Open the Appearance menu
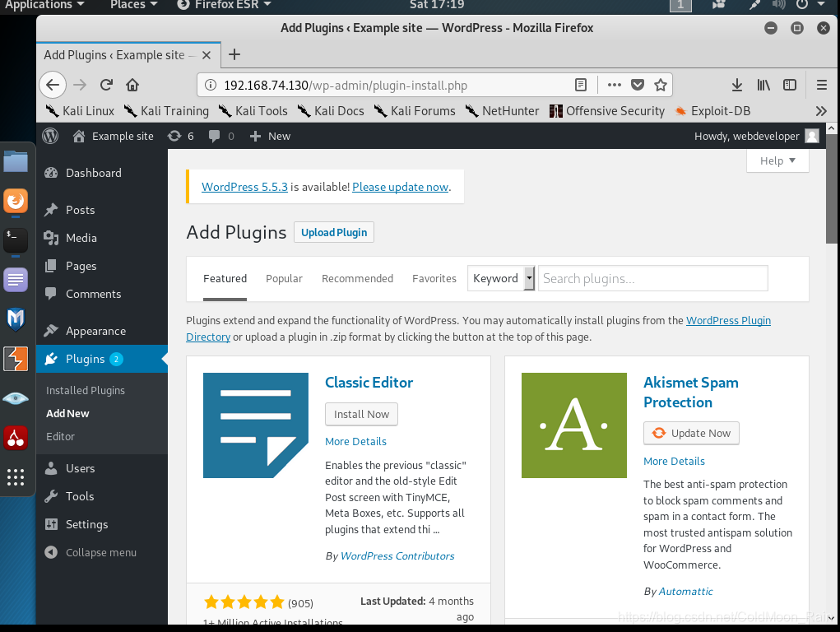Screen dimensions: 840x632 coord(102,332)
